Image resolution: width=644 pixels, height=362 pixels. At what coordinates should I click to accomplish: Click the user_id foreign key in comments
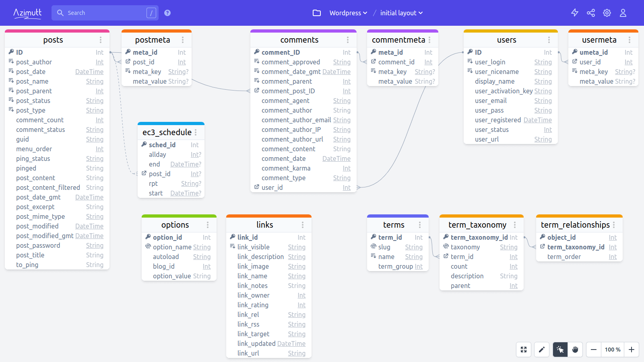[x=272, y=187]
